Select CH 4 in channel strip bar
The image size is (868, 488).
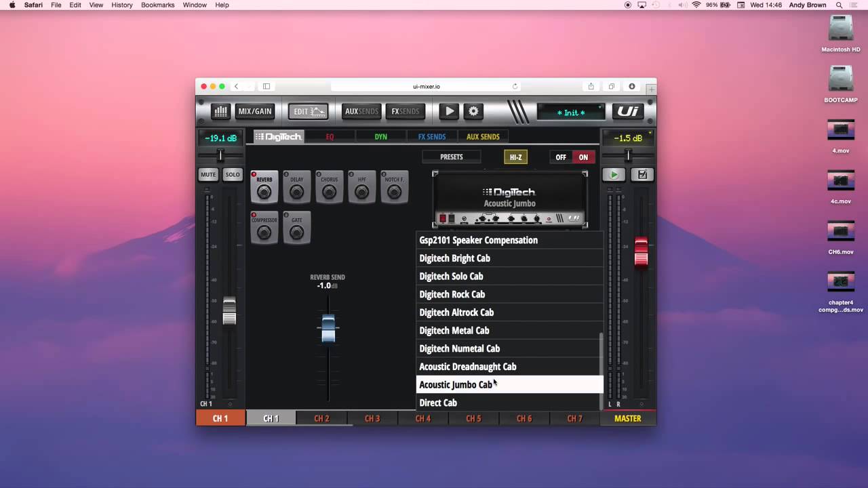423,418
